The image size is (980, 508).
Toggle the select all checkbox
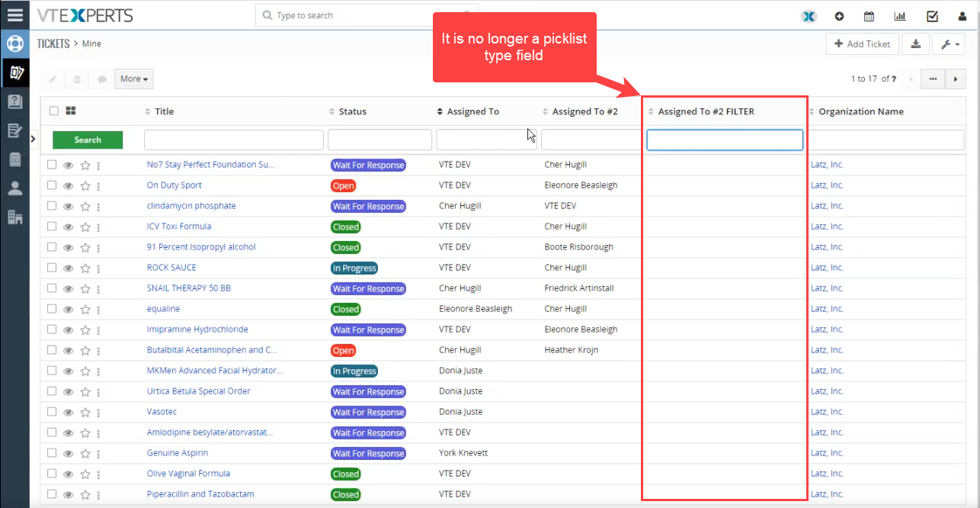point(53,111)
